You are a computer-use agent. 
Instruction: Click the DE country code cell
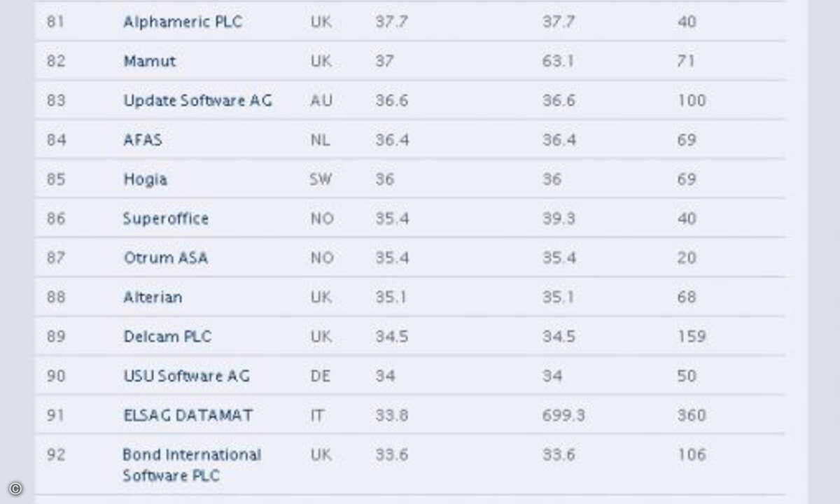click(320, 376)
